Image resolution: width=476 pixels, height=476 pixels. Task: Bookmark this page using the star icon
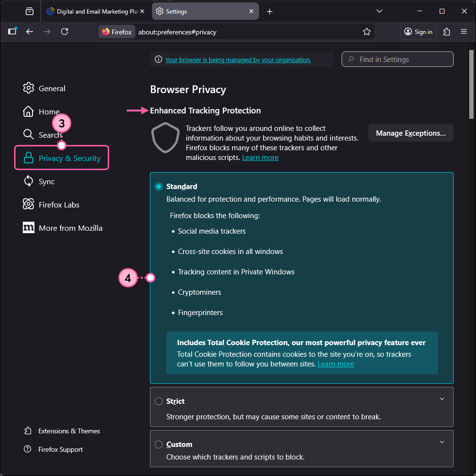[367, 32]
